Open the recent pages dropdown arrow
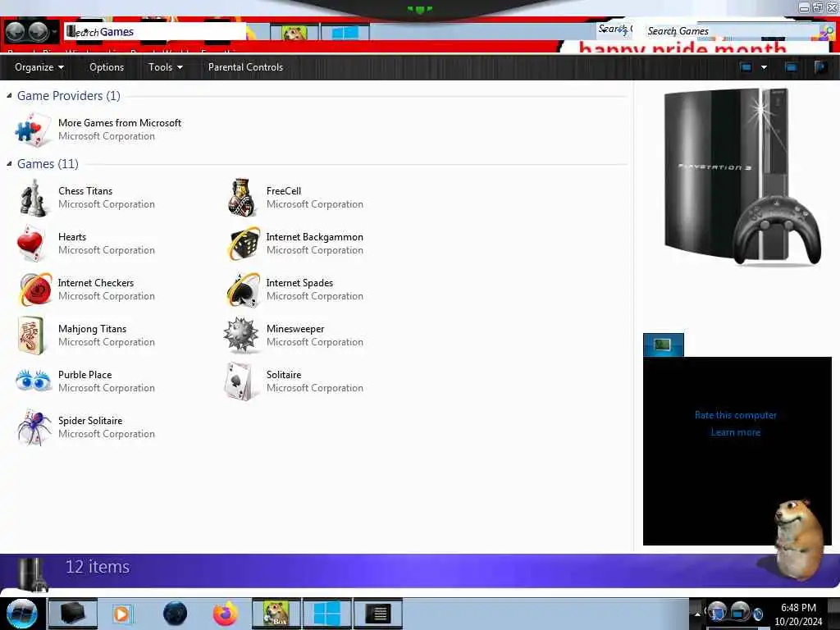 pos(54,32)
